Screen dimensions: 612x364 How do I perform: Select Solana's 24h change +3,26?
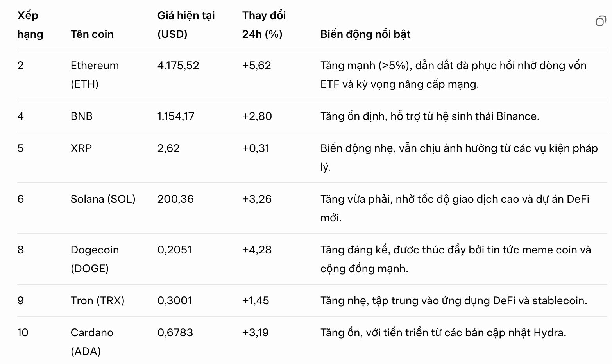[257, 199]
